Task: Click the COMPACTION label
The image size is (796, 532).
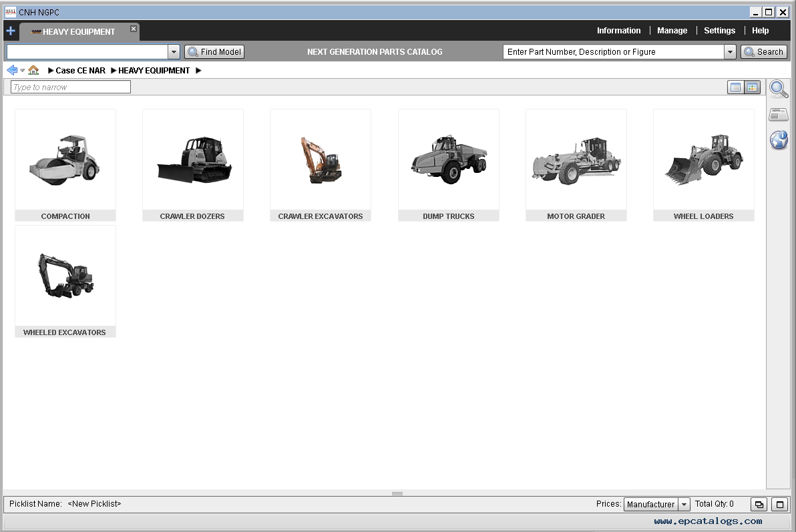Action: (x=65, y=216)
